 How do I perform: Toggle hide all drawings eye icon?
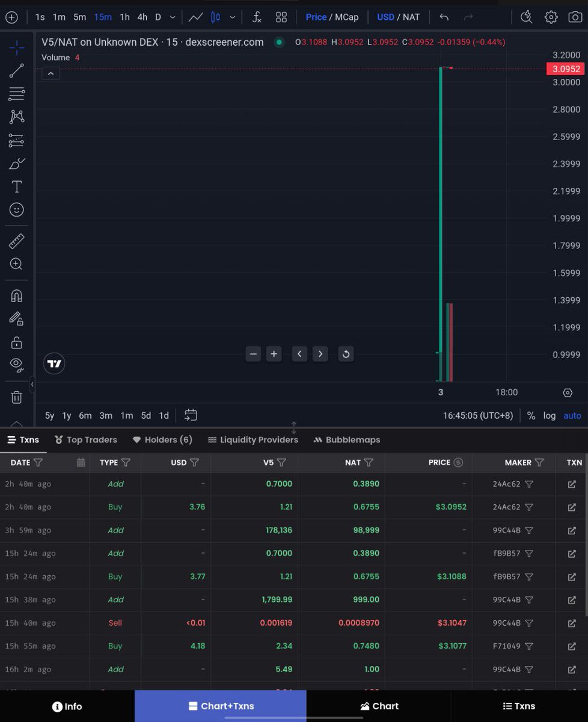[x=17, y=365]
